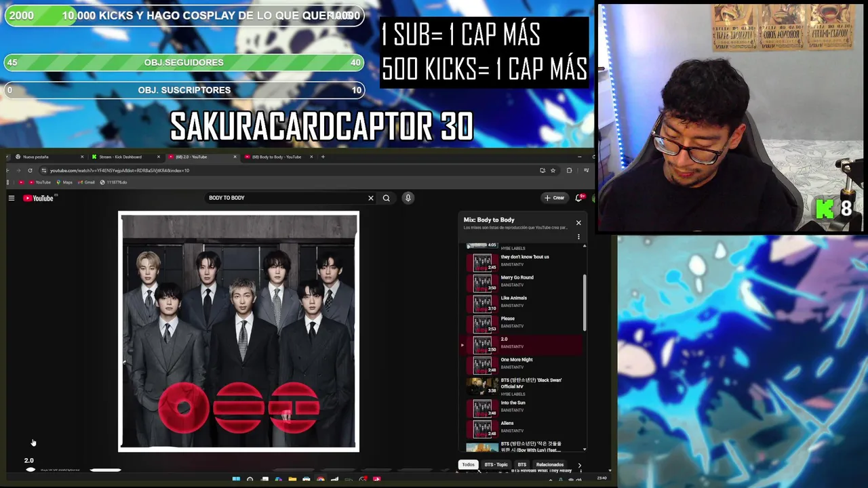The image size is (868, 488).
Task: Click the browser address bar URL
Action: (119, 170)
